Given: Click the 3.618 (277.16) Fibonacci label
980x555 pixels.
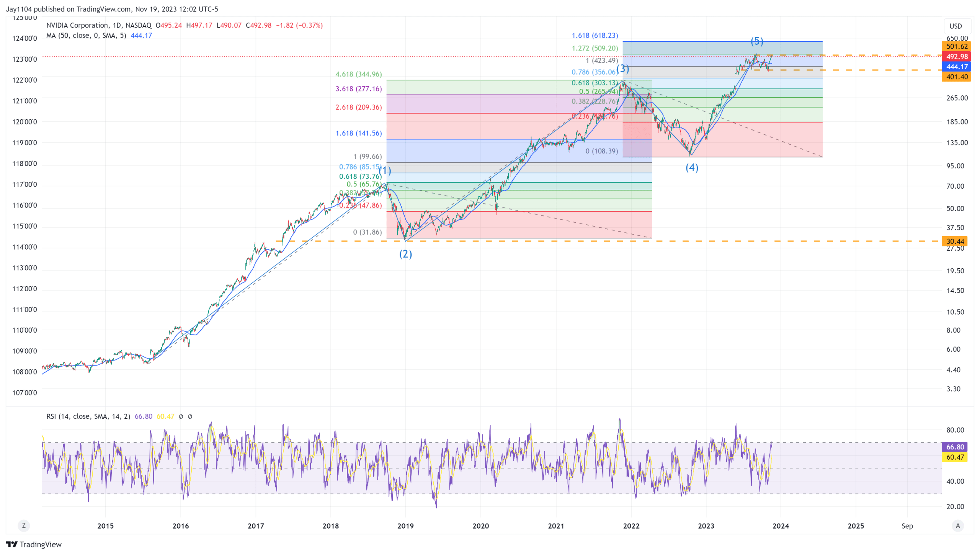Looking at the screenshot, I should pyautogui.click(x=359, y=89).
